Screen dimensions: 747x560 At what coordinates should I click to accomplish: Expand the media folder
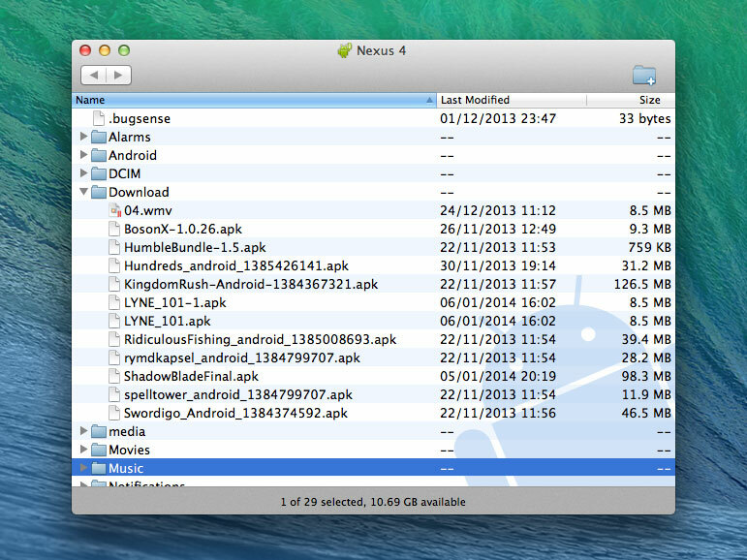click(83, 431)
